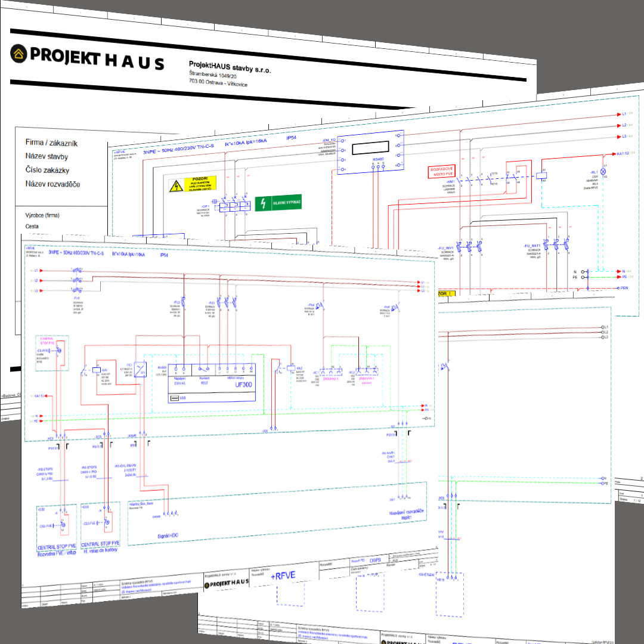Click the red ROZPADOVÉ MÍSTO FVE box

click(441, 172)
